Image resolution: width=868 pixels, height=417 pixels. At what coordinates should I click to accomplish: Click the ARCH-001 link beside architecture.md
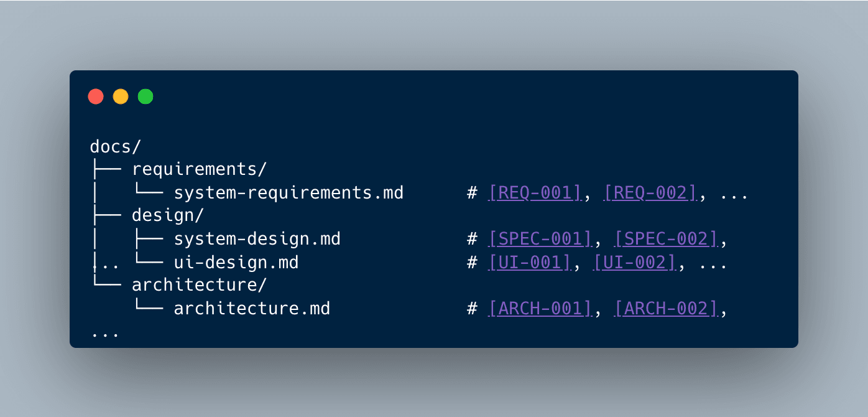pyautogui.click(x=538, y=308)
